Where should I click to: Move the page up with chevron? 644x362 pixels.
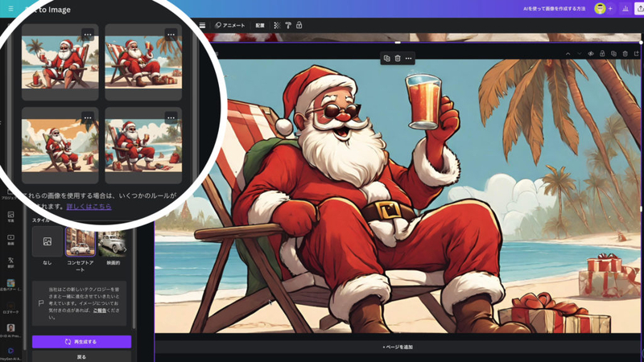(x=568, y=54)
